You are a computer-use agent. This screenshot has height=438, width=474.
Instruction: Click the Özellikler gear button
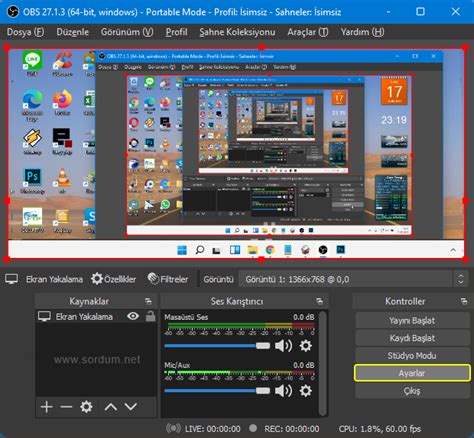click(x=113, y=279)
